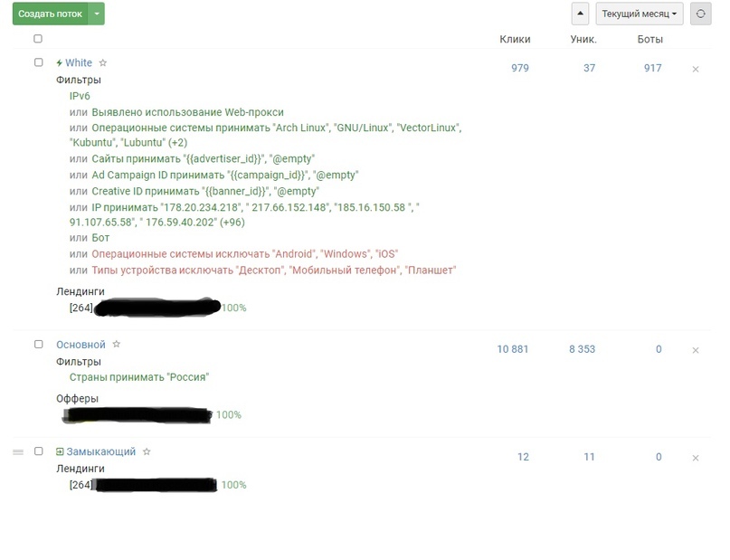Screen dimensions: 730x560
Task: Click the Web-прокси filter line
Action: point(187,112)
